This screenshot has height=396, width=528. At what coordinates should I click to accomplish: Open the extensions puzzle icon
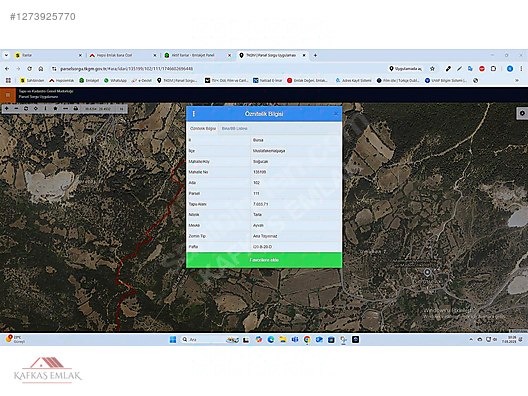pyautogui.click(x=493, y=69)
